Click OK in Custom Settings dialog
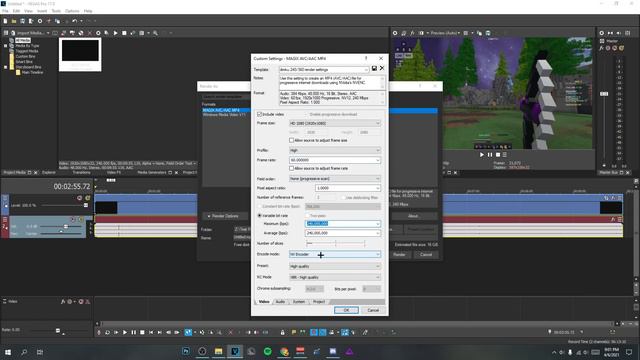640x360 pixels. point(346,311)
